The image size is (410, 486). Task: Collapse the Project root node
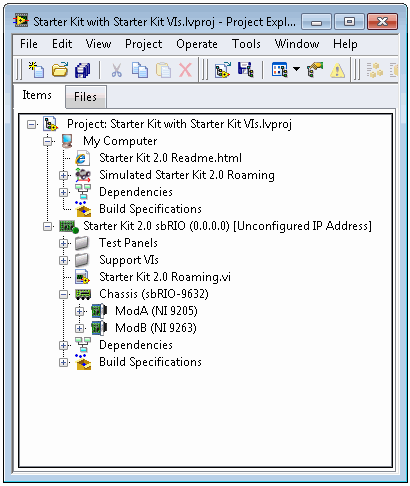pos(32,125)
